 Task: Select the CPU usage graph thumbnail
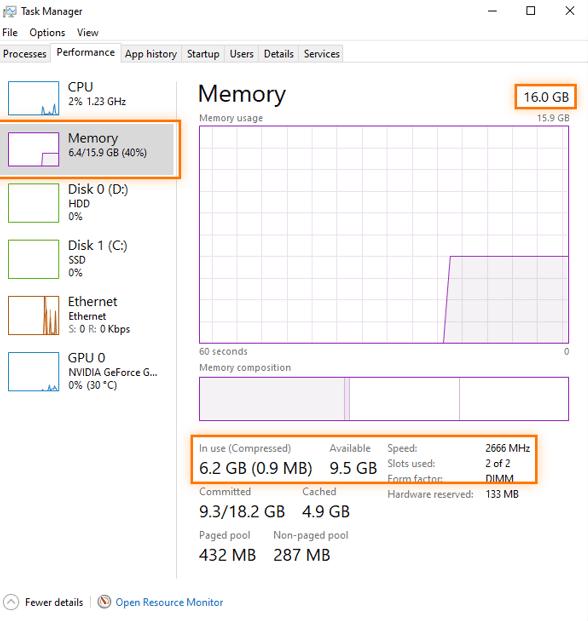coord(34,98)
